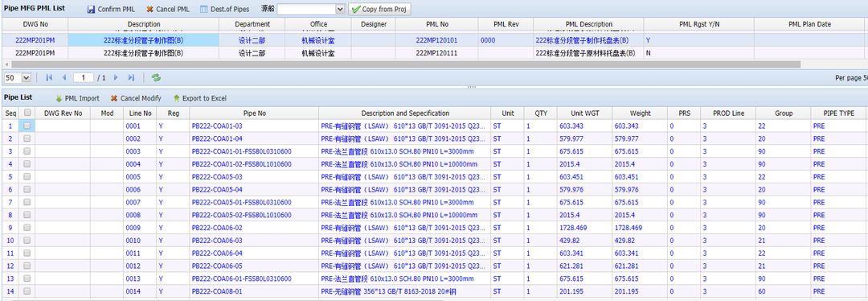The image size is (868, 301).
Task: Click pipe PB222-COA01-04
Action: point(217,138)
